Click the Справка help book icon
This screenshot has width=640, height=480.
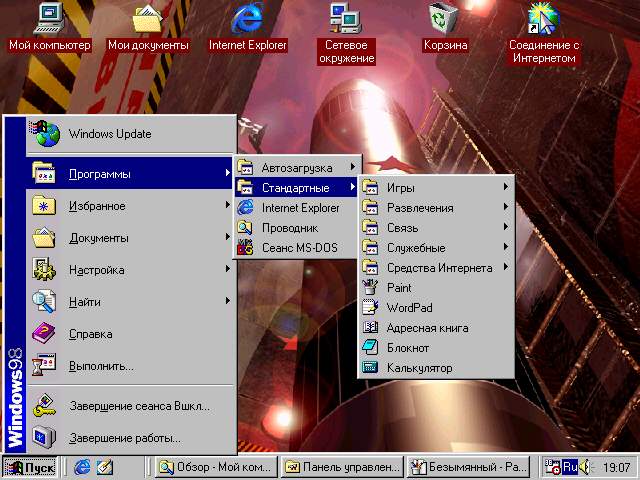point(44,333)
